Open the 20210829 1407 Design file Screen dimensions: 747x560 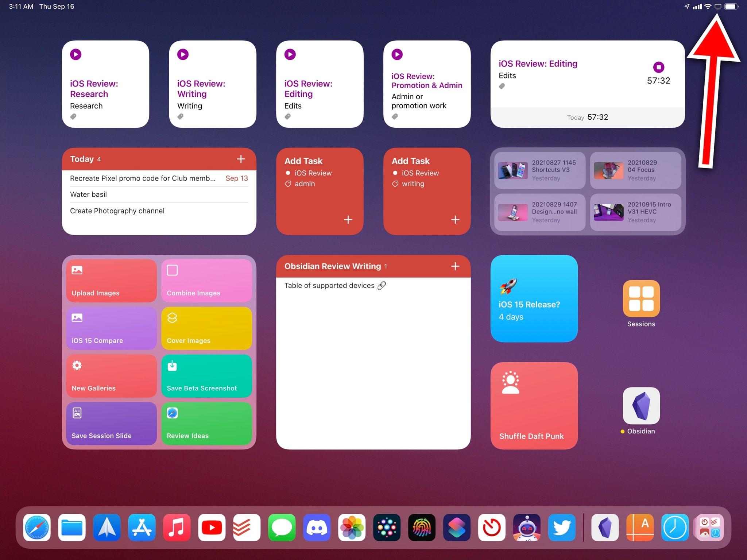pos(540,212)
